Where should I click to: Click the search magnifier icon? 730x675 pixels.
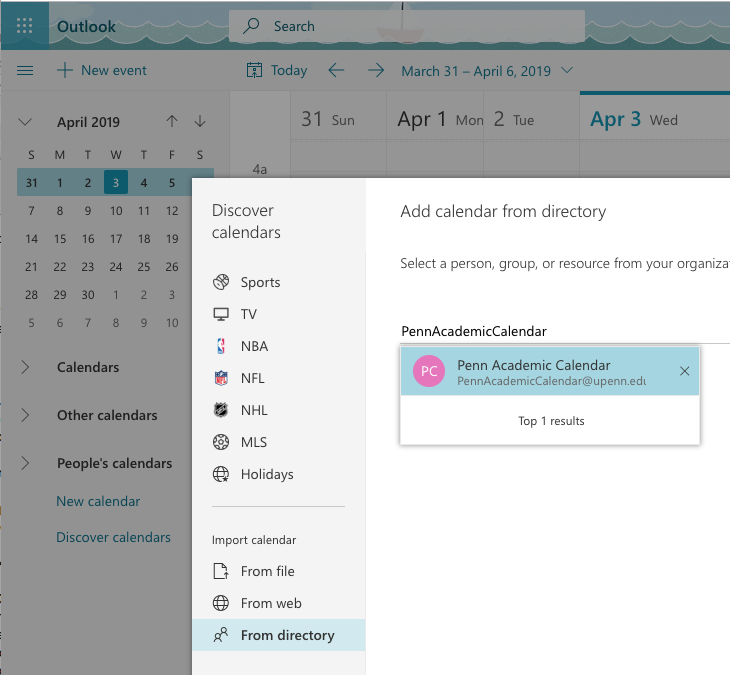pyautogui.click(x=251, y=26)
